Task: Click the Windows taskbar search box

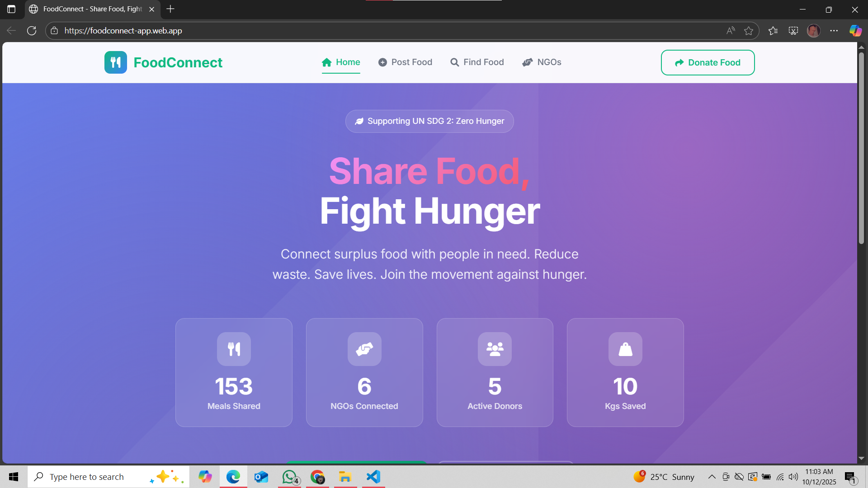Action: (x=108, y=477)
